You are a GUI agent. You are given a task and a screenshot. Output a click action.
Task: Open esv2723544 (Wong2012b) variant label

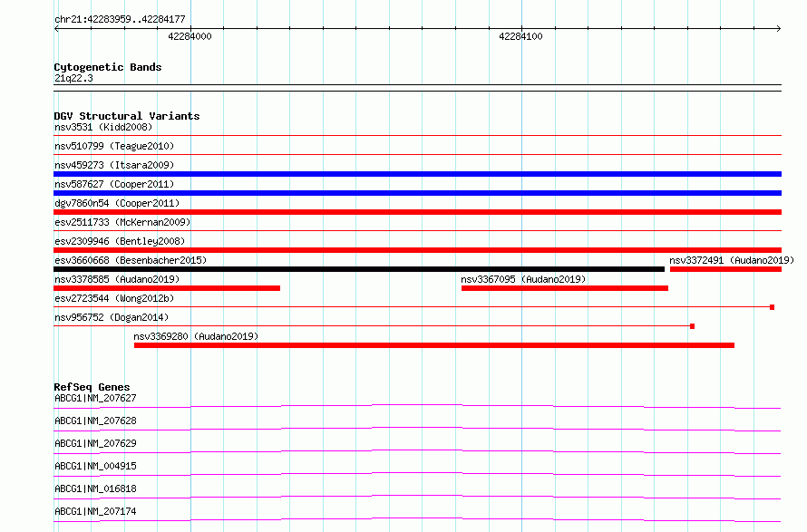[114, 298]
